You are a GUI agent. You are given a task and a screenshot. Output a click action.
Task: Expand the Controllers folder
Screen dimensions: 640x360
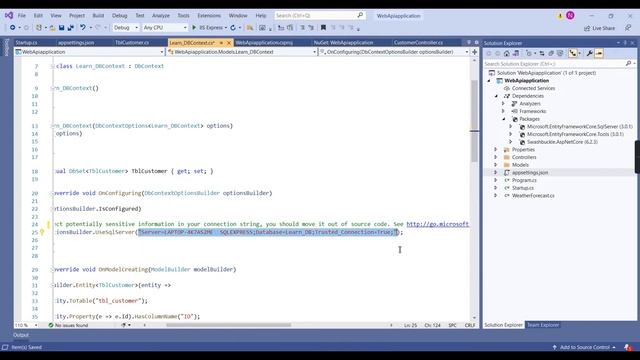(x=496, y=157)
